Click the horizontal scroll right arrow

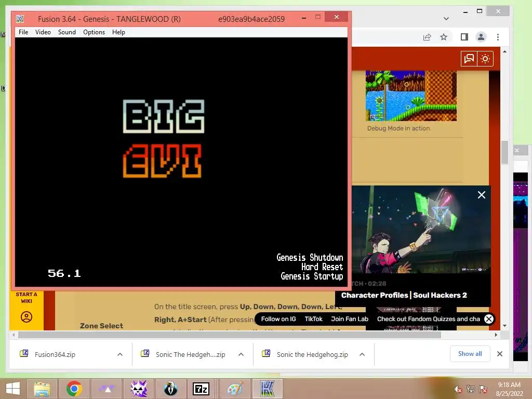496,335
